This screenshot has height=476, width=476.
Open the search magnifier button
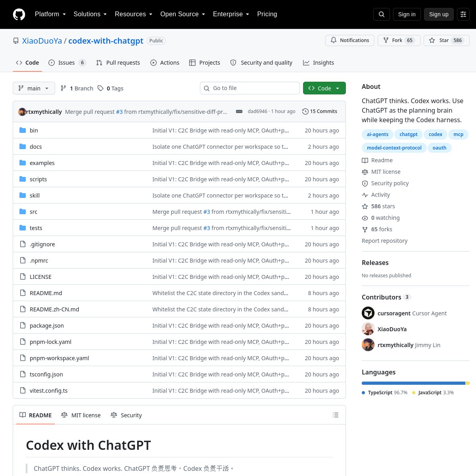pyautogui.click(x=382, y=14)
